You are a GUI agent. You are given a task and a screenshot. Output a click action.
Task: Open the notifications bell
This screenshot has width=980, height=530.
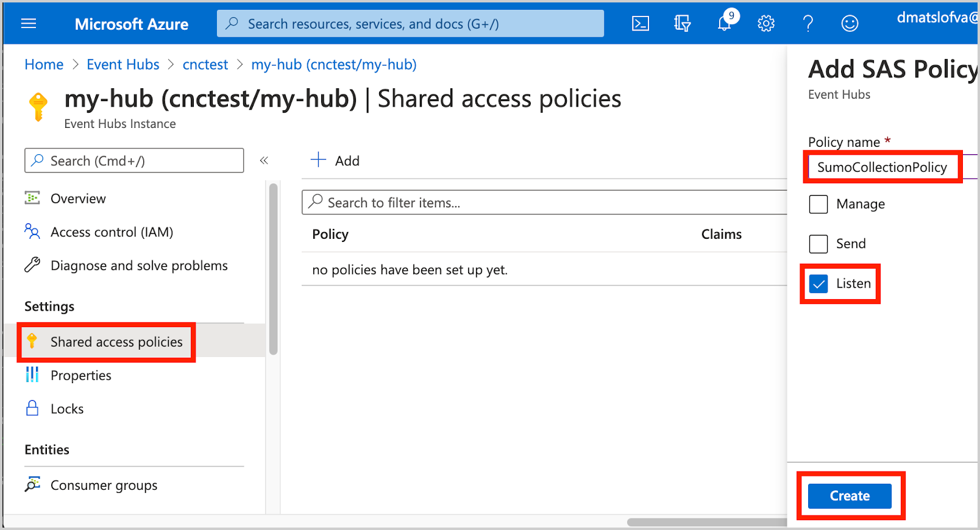click(724, 24)
